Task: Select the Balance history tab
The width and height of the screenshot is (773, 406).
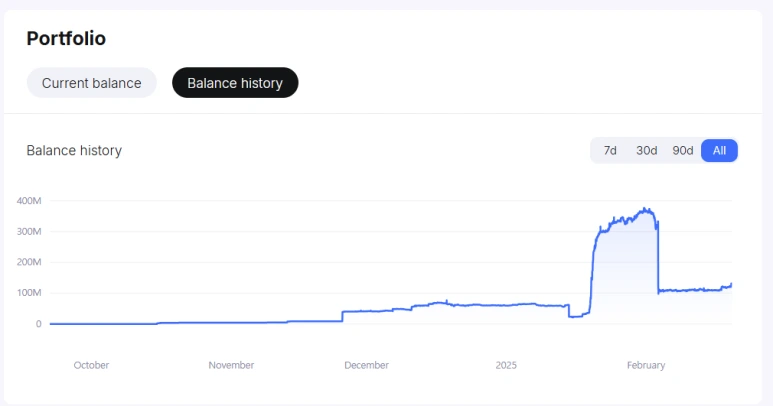Action: click(x=235, y=83)
